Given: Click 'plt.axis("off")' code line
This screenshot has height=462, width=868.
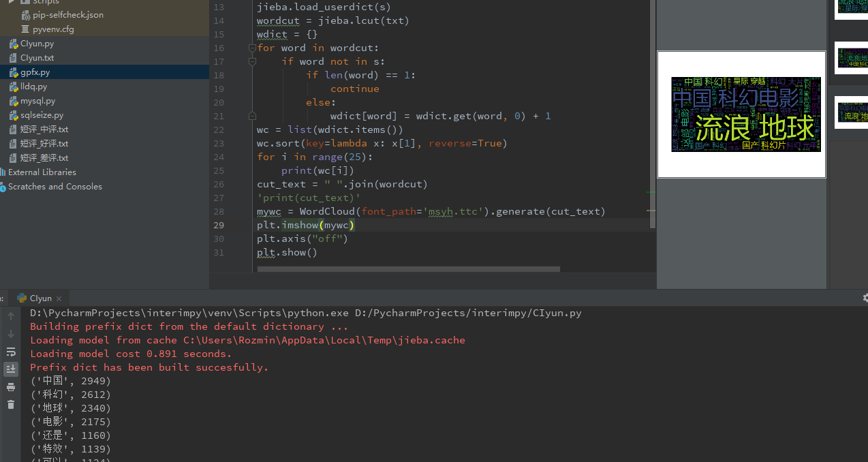Looking at the screenshot, I should click(x=303, y=238).
